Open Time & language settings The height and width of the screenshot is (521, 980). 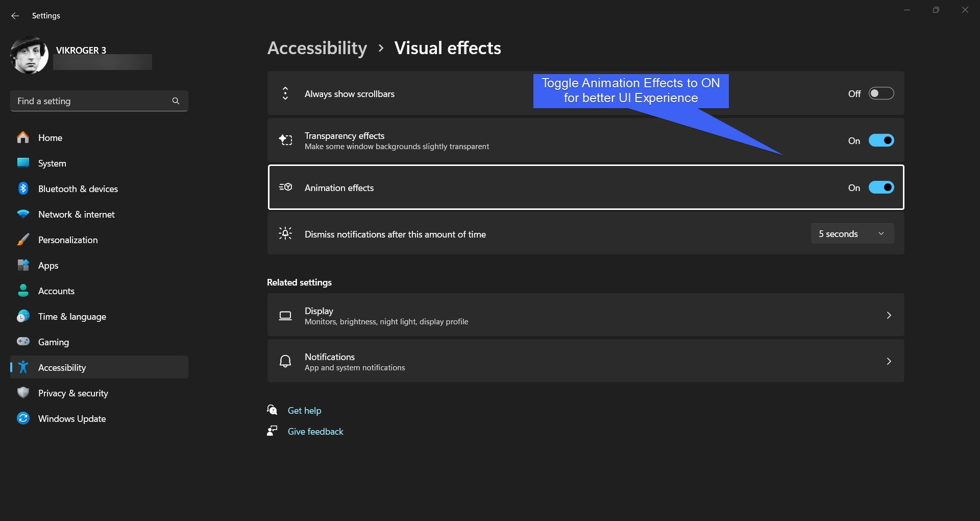click(x=99, y=316)
